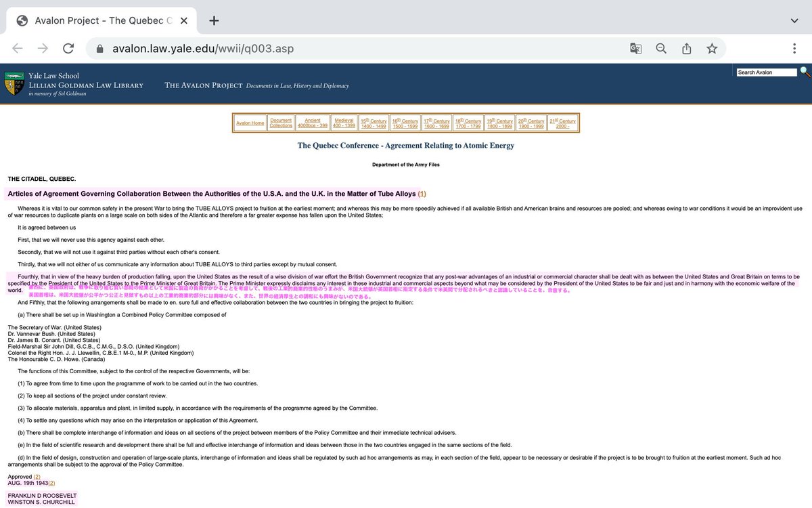Open 19th Century 1800 - 1899
This screenshot has width=812, height=508.
[x=499, y=123]
